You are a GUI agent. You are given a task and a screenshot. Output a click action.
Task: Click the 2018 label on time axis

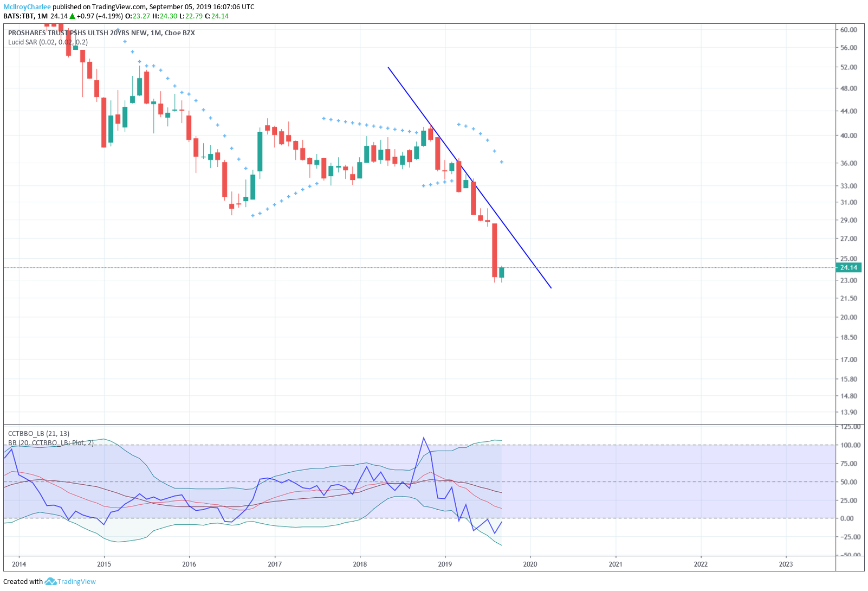(x=360, y=564)
